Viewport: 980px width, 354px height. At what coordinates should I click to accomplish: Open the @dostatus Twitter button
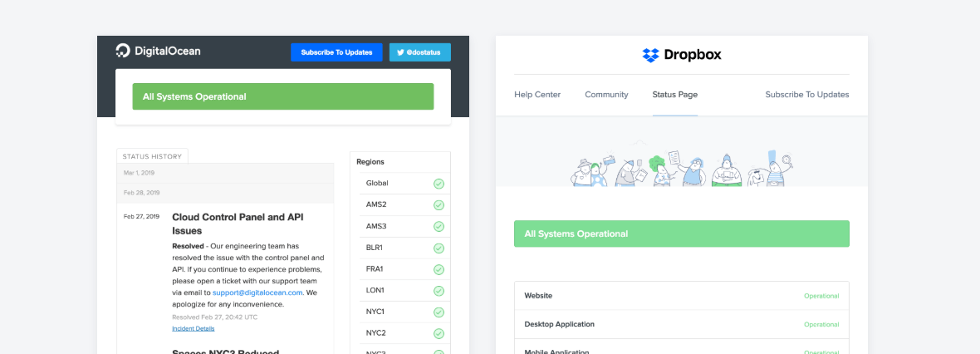pos(420,52)
